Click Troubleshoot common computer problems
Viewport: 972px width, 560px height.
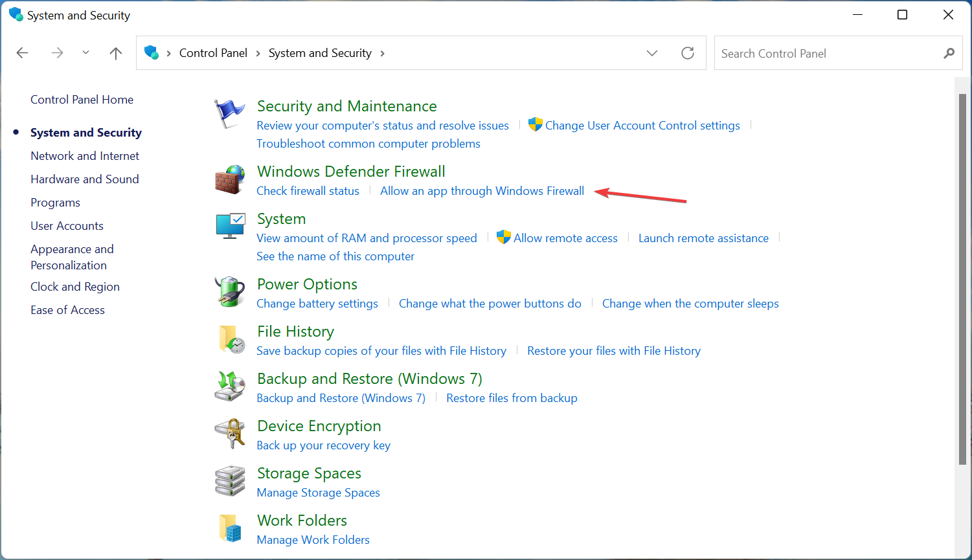pos(368,144)
